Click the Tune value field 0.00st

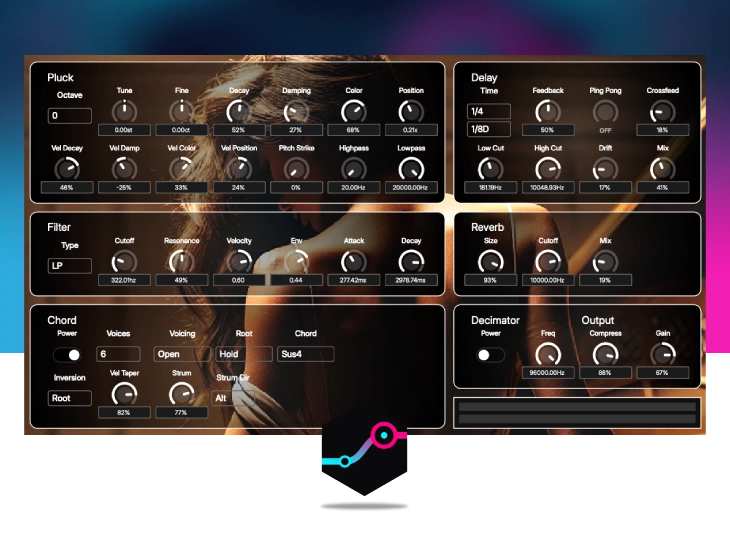point(124,130)
